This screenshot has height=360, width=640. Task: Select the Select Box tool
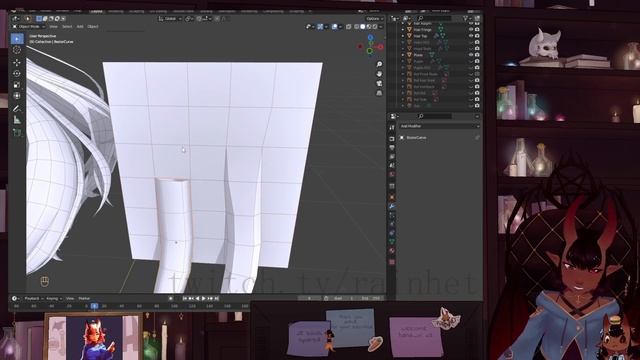17,38
